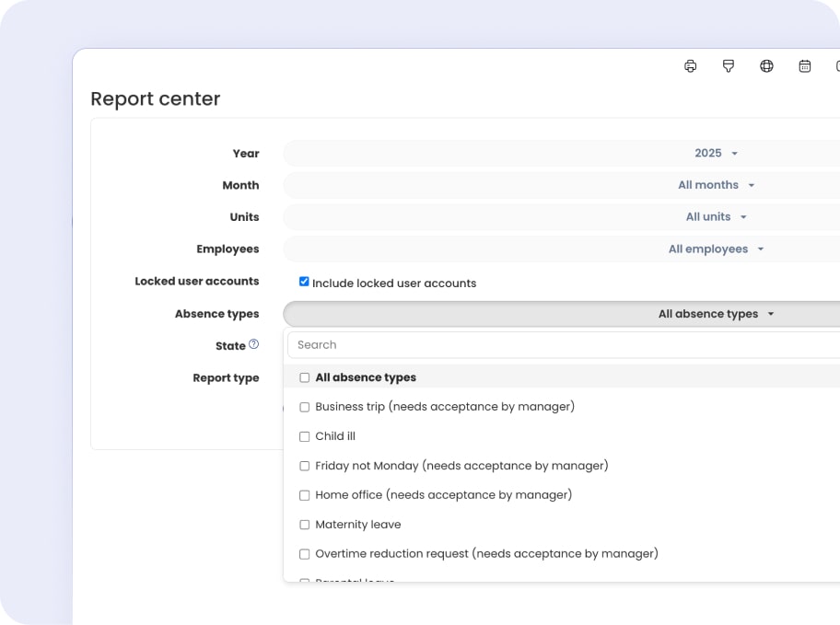Image resolution: width=840 pixels, height=625 pixels.
Task: Choose Friday not Monday option
Action: (x=461, y=466)
